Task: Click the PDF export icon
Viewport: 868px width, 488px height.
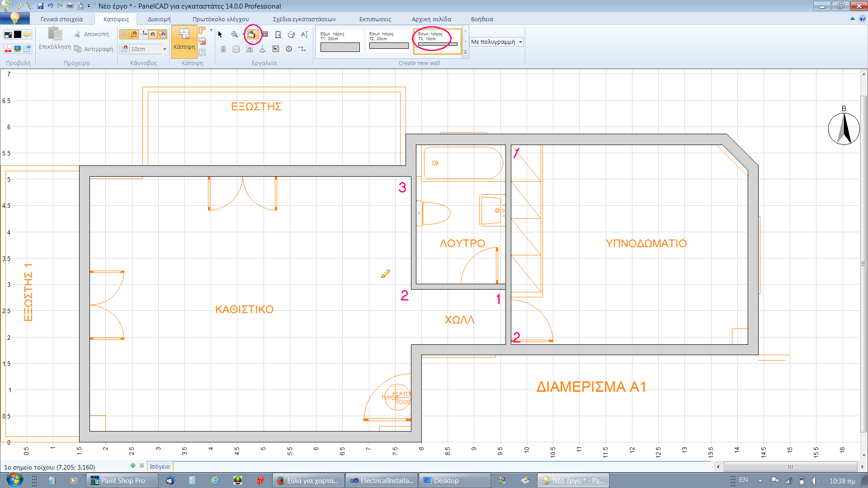Action: 8,49
